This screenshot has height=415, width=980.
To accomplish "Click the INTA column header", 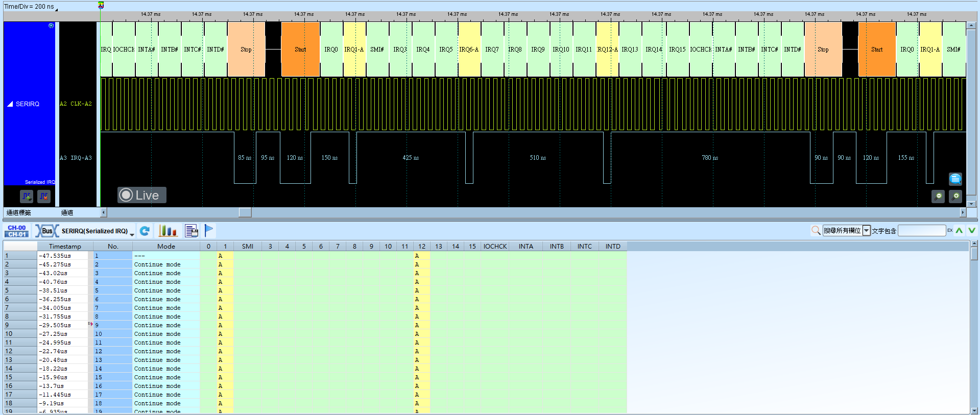I will (526, 246).
